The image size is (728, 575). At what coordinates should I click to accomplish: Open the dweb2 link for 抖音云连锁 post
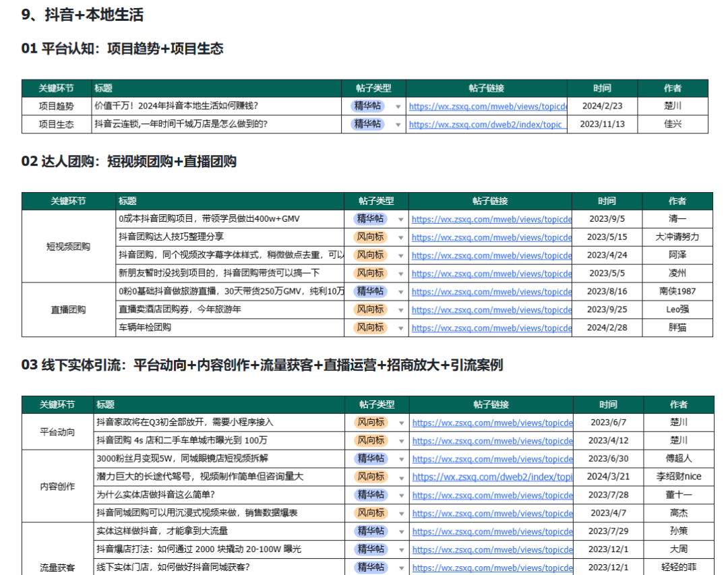[485, 125]
